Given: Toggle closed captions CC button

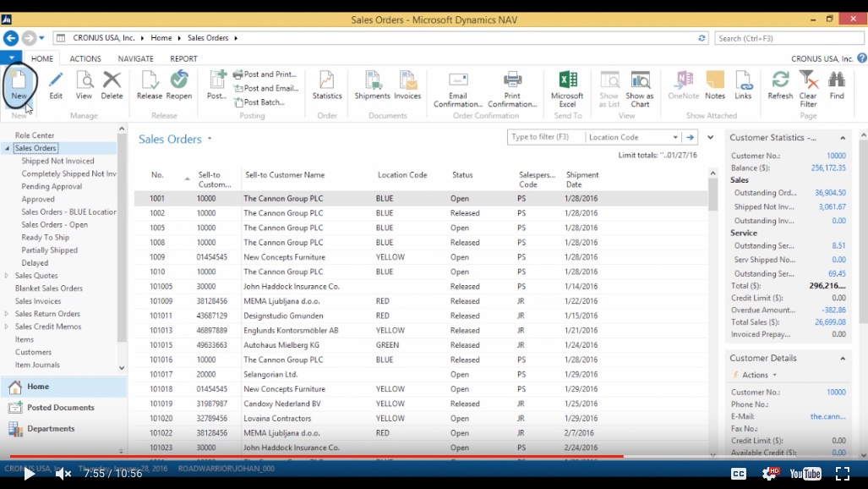Looking at the screenshot, I should (x=739, y=474).
